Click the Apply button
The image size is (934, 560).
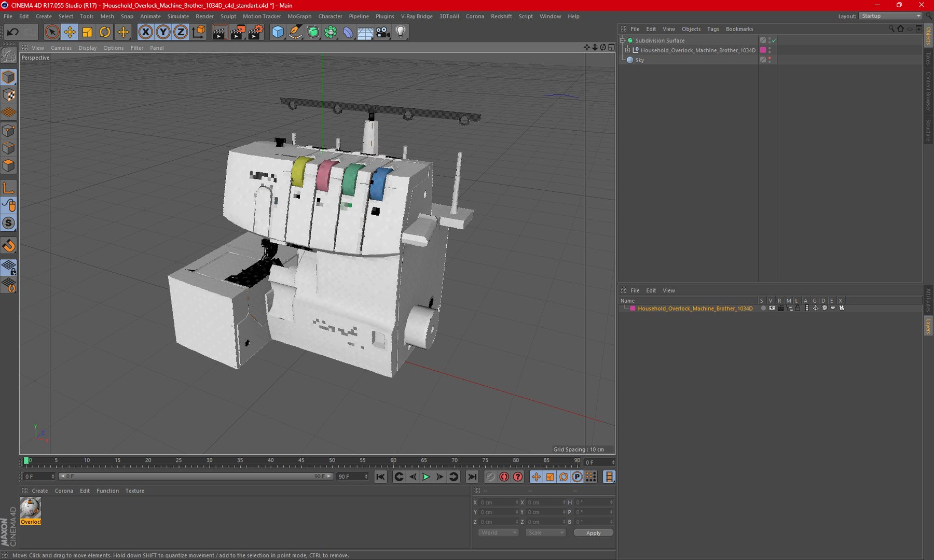[593, 533]
